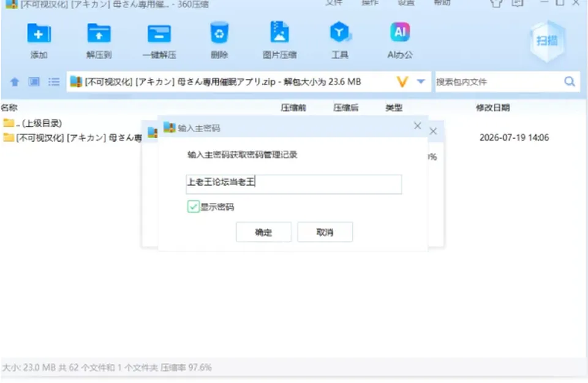Screen dimensions: 588x383
Task: Sort by the 修改日期 column header
Action: tap(493, 108)
